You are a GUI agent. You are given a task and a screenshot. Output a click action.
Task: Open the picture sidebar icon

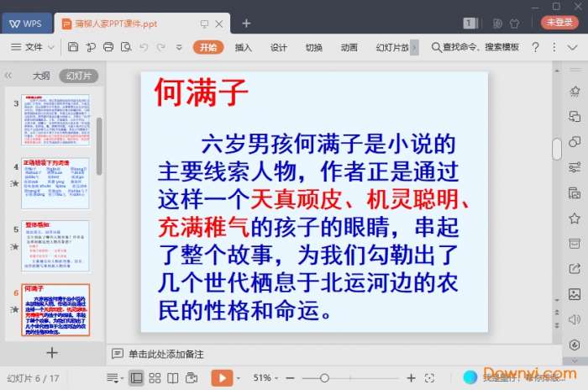coord(575,294)
